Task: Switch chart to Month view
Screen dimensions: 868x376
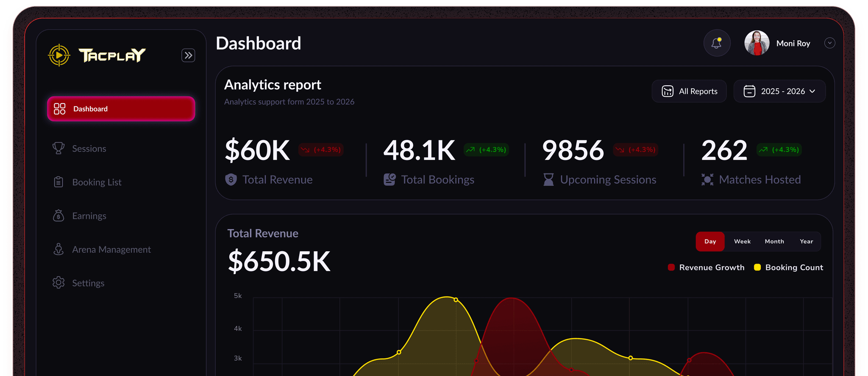Action: [774, 241]
